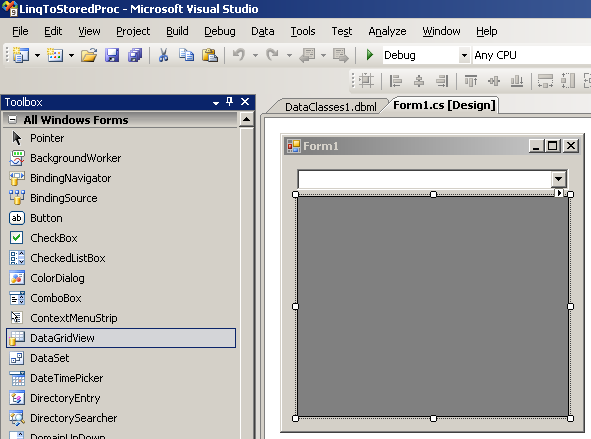Click the New Project toolbar icon

[21, 55]
